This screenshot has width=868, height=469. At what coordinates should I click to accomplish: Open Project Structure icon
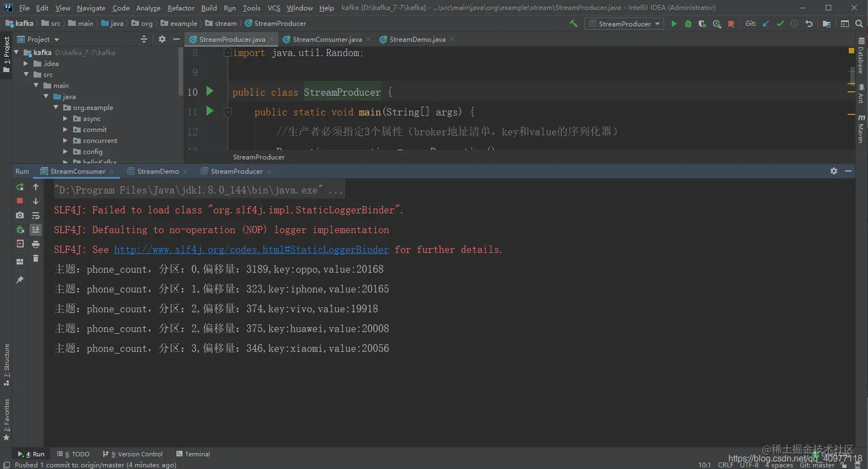827,24
